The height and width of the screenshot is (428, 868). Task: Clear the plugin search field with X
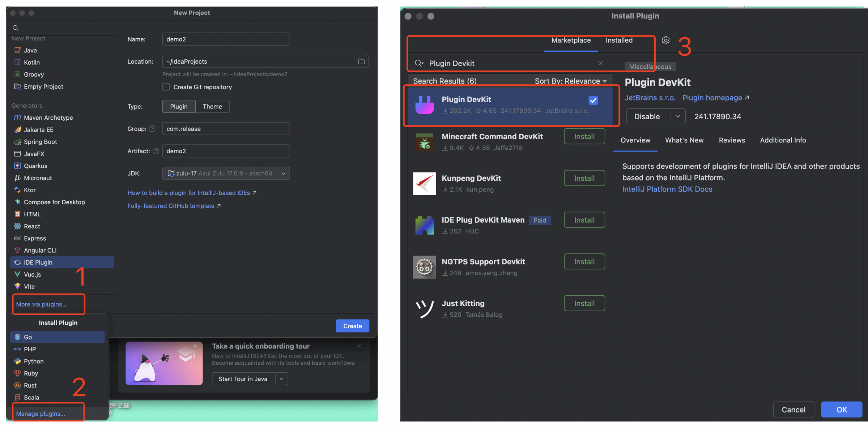coord(600,63)
